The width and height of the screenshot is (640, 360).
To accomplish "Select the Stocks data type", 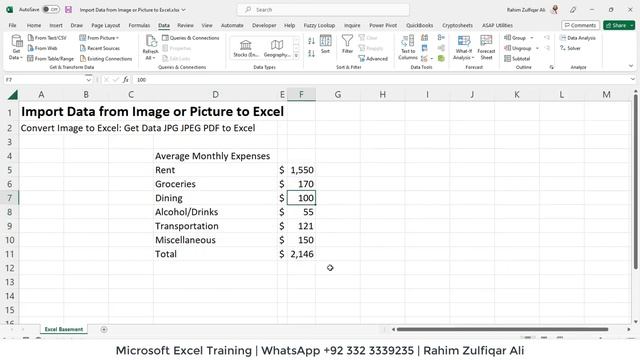I will pyautogui.click(x=246, y=49).
